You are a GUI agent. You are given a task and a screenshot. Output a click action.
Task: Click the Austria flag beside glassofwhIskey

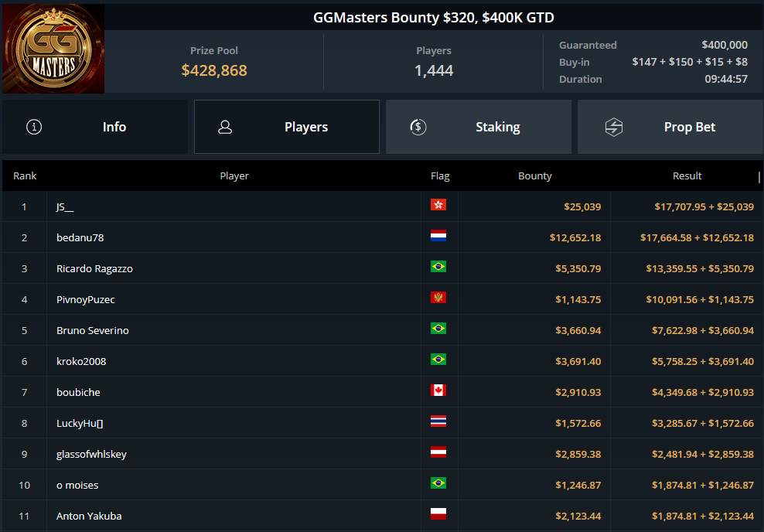(438, 452)
